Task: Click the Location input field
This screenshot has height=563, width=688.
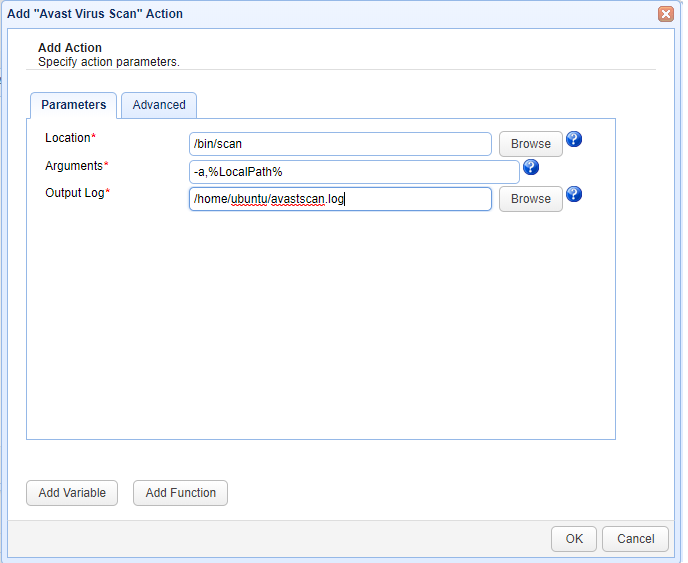Action: tap(340, 144)
